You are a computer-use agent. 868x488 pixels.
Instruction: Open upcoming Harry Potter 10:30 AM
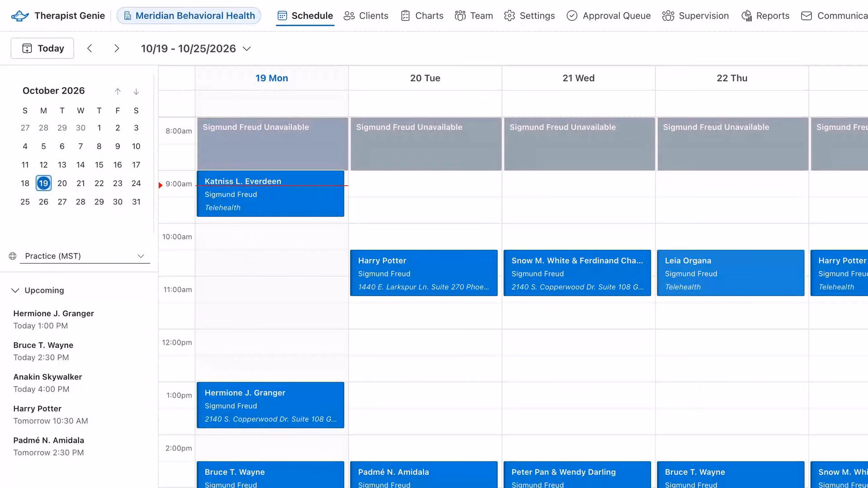[51, 414]
